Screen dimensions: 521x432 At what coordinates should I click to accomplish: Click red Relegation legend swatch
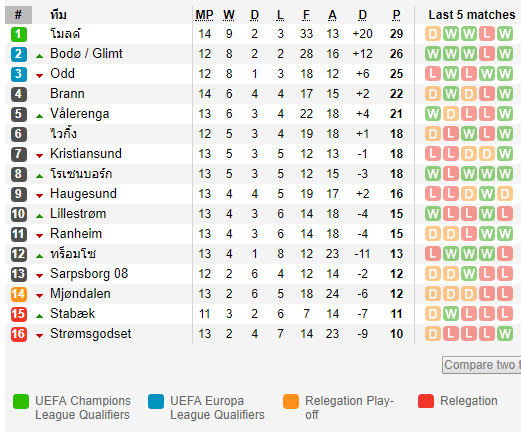coord(426,401)
